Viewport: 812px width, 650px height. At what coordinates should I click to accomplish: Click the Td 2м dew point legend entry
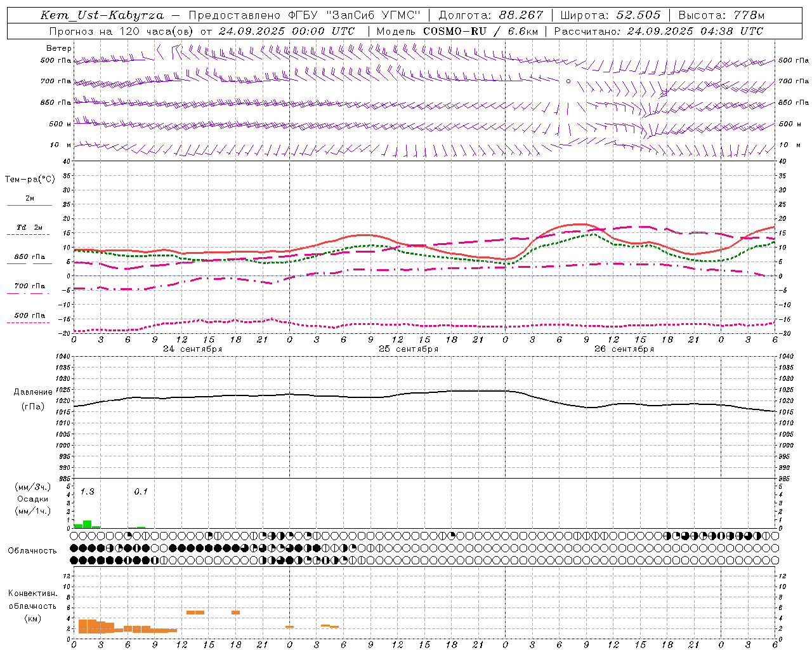pyautogui.click(x=30, y=227)
